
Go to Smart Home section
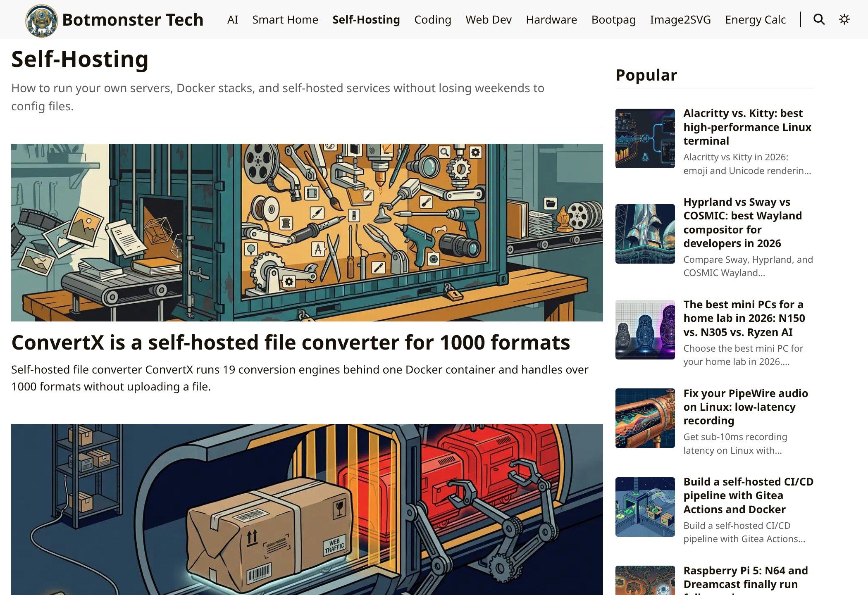(x=285, y=19)
